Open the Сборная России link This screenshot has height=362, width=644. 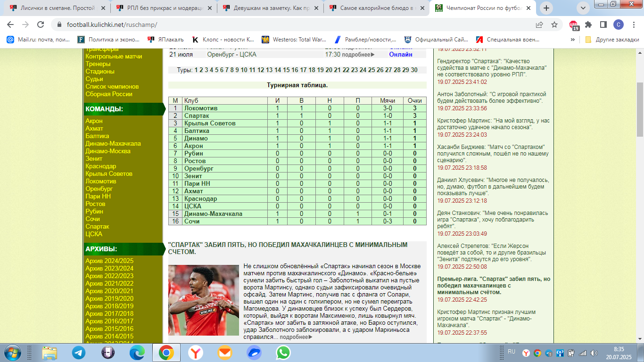tap(109, 94)
